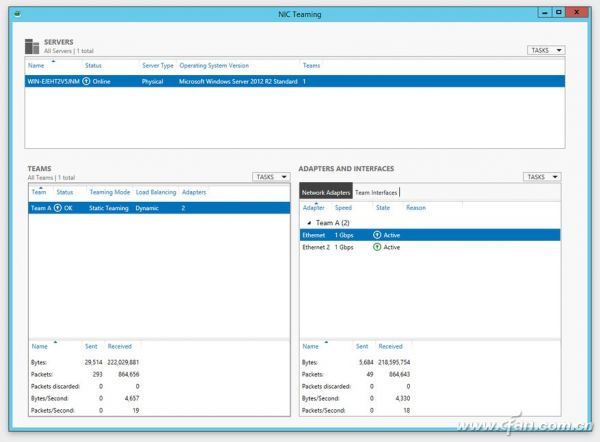Image resolution: width=600 pixels, height=442 pixels.
Task: Sort servers by Teams column
Action: tap(311, 65)
